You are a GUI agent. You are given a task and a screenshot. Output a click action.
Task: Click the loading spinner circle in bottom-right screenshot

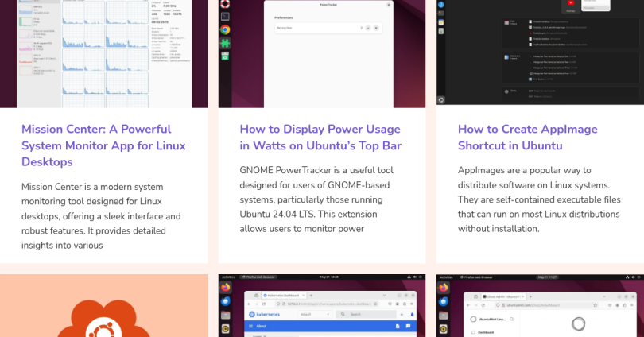click(578, 323)
